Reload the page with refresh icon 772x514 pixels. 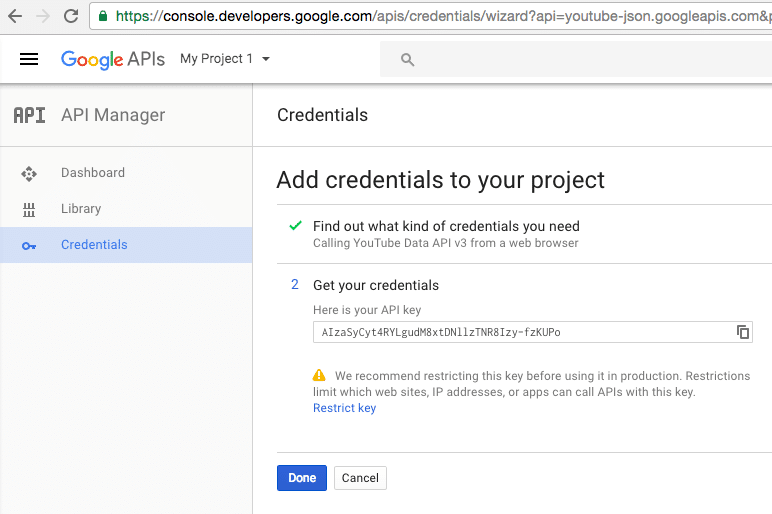[x=71, y=16]
